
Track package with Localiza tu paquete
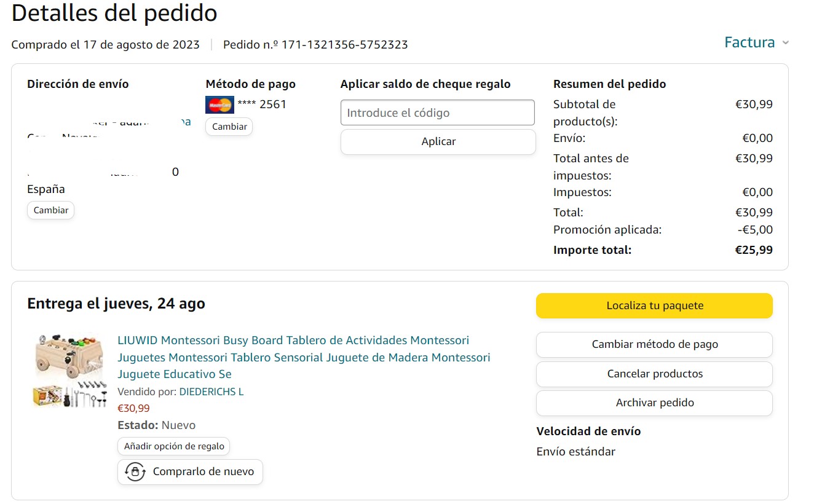[654, 305]
